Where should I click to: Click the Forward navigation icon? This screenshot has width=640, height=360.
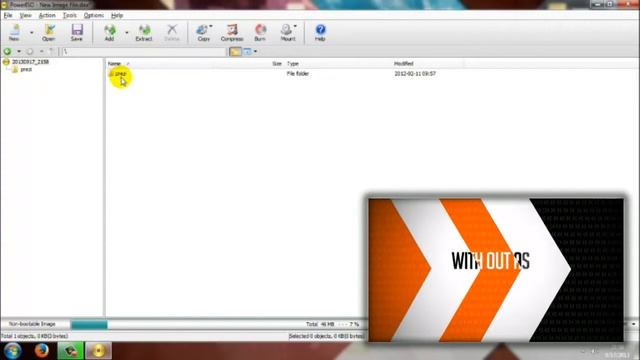click(30, 51)
